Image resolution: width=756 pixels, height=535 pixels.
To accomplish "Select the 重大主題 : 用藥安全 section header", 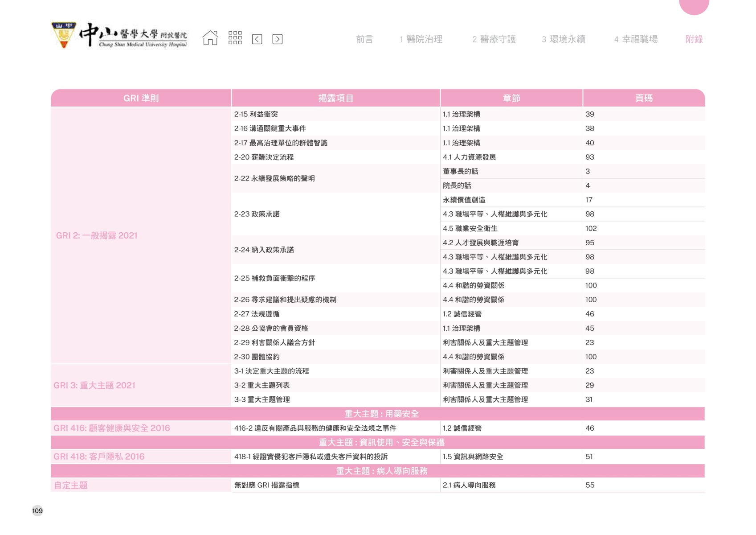I will [x=381, y=414].
